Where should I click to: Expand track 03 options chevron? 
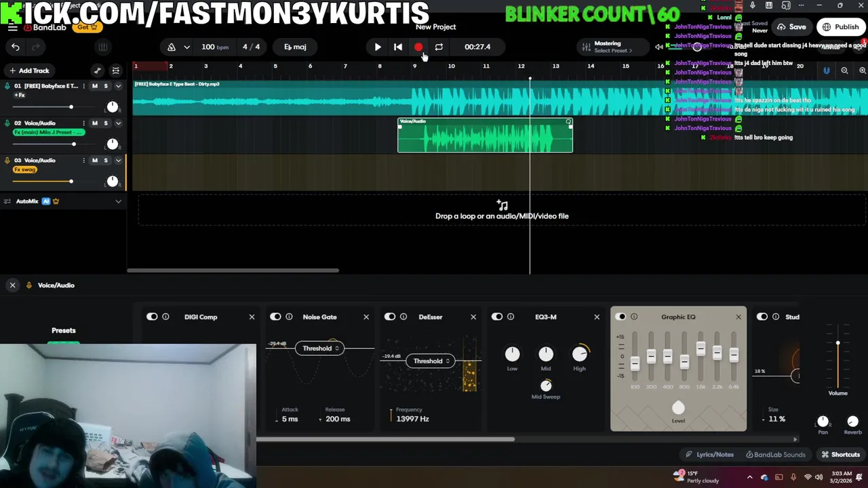point(118,161)
